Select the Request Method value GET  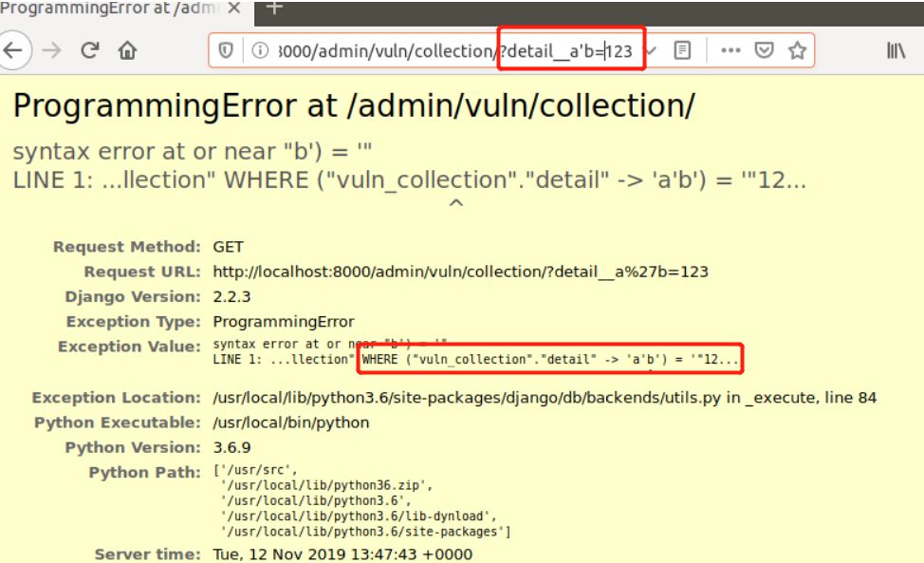tap(228, 247)
